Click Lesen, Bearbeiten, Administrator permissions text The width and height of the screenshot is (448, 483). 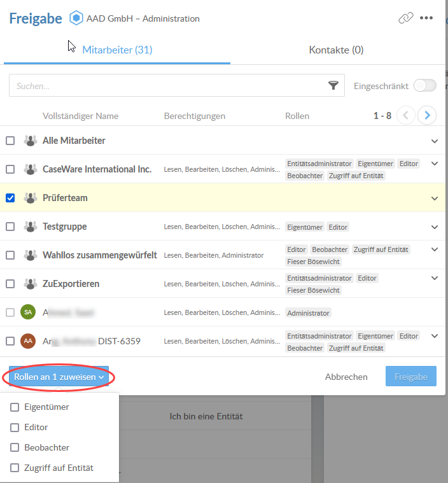click(214, 255)
